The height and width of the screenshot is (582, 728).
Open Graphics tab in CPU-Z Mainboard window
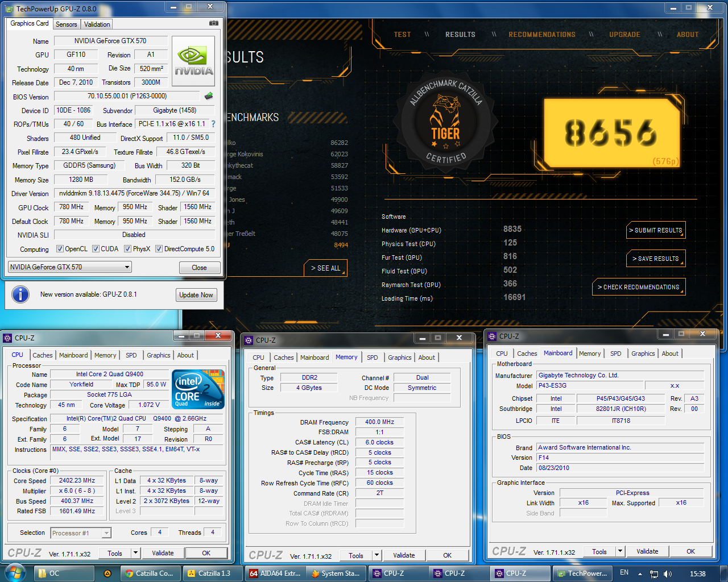pos(643,354)
